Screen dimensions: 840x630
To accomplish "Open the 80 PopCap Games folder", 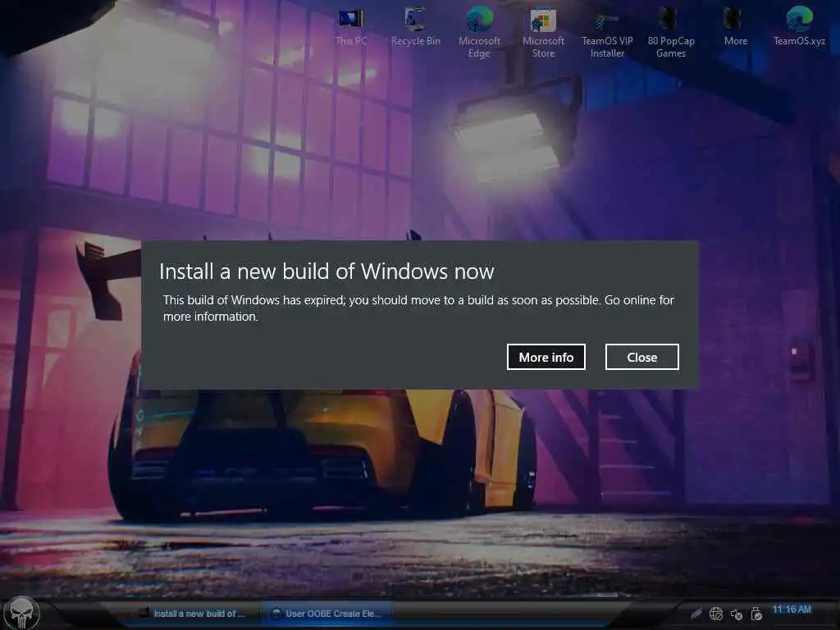I will (671, 32).
